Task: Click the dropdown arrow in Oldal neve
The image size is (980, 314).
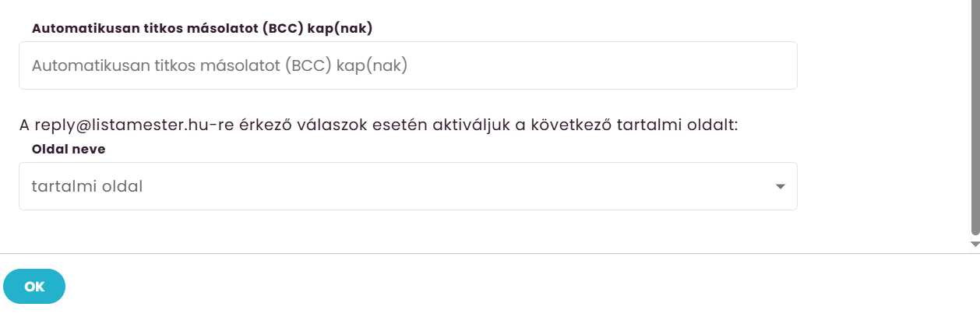Action: pyautogui.click(x=780, y=187)
